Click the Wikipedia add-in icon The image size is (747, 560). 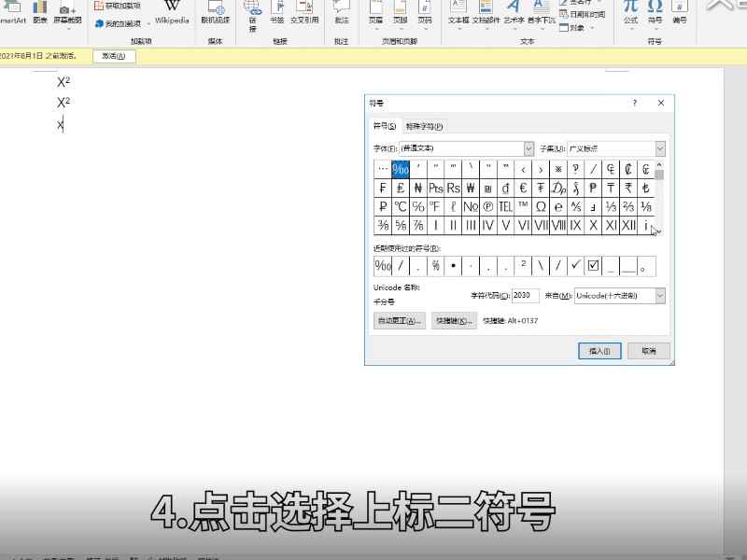click(x=173, y=14)
